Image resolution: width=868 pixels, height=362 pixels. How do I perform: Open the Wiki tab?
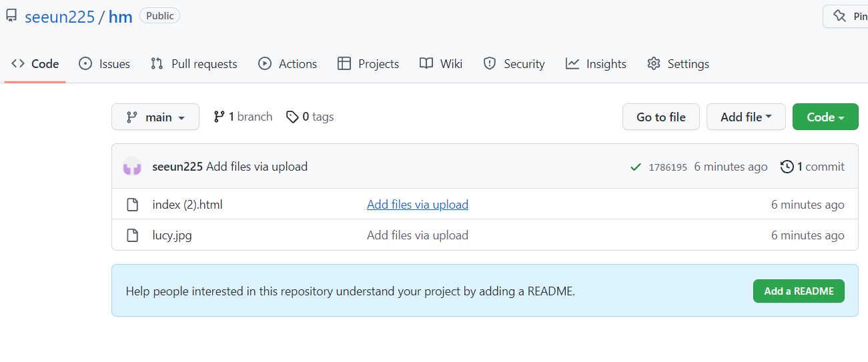click(441, 64)
